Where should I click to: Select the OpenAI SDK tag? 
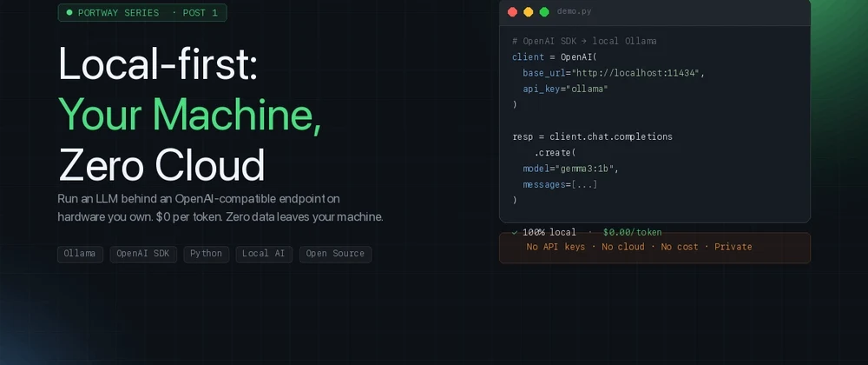(x=143, y=254)
